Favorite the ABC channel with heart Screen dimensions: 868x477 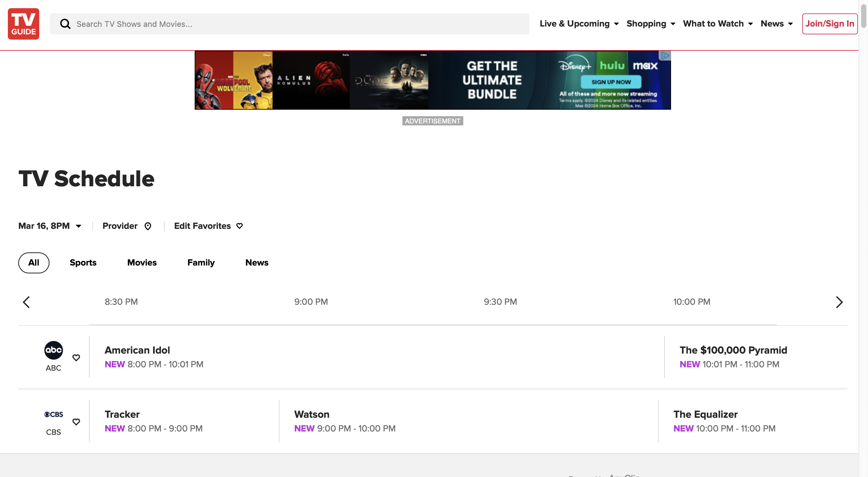click(x=76, y=357)
